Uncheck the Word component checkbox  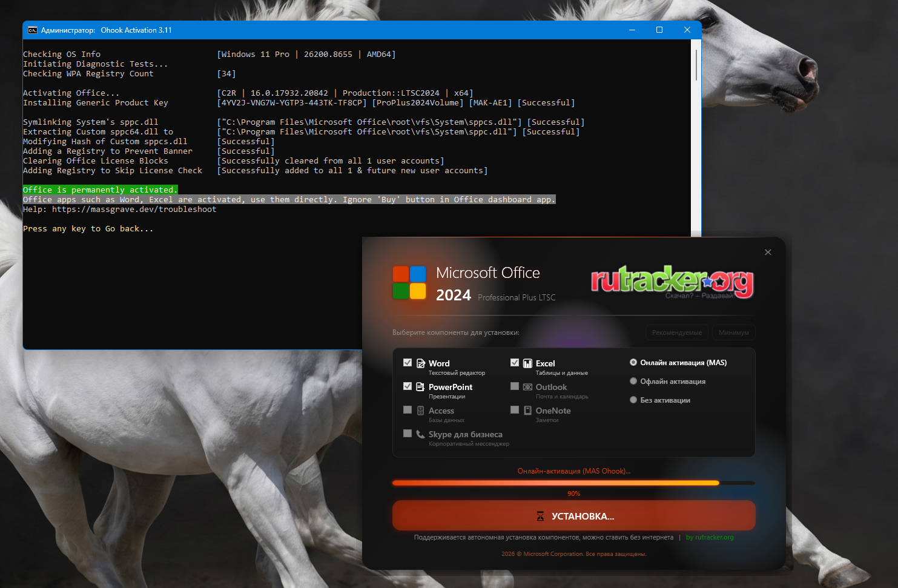tap(408, 363)
